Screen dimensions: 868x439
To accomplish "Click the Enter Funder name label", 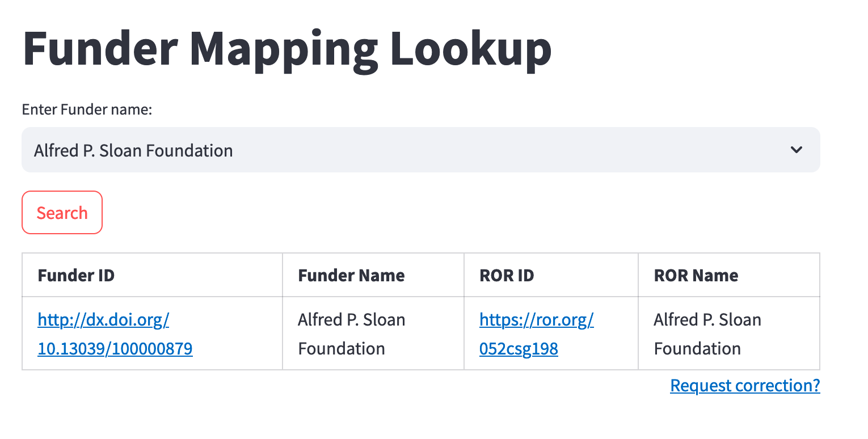I will coord(87,109).
